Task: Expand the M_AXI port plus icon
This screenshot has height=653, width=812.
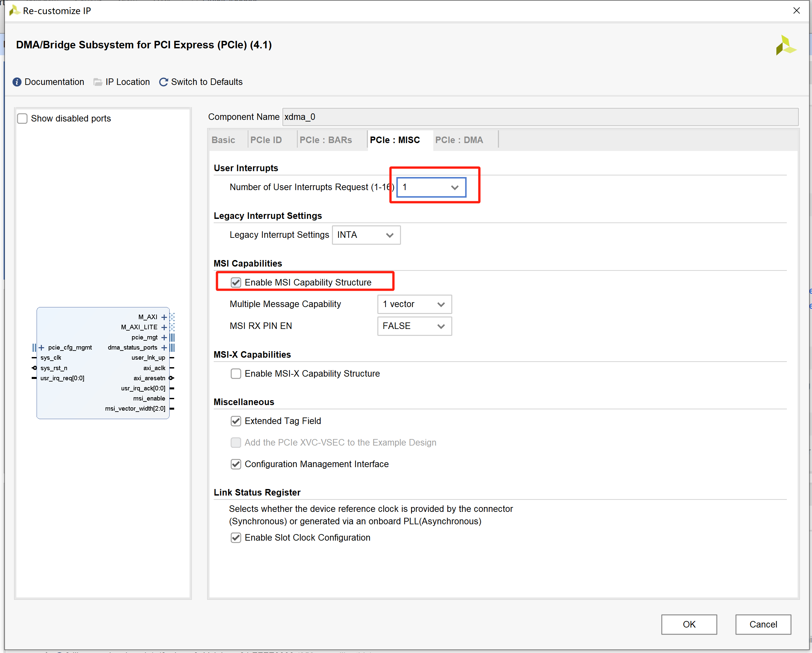Action: 164,317
